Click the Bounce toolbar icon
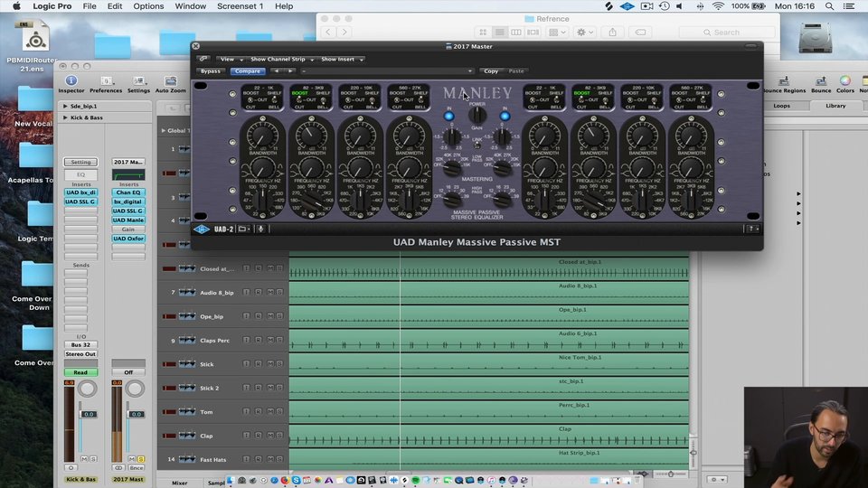 click(x=821, y=80)
